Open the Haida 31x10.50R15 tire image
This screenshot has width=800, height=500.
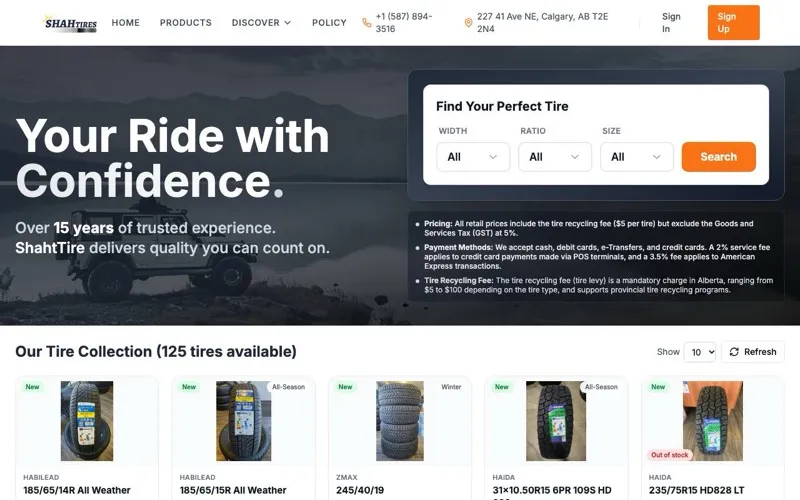point(556,421)
